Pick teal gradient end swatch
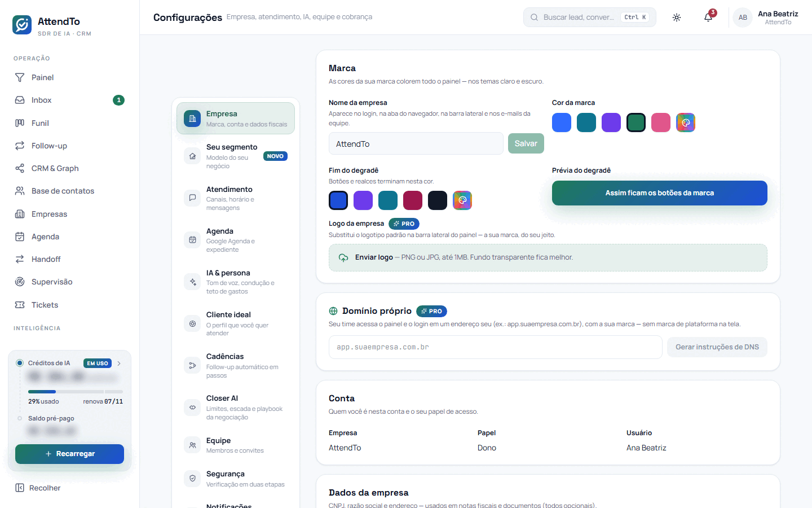Image resolution: width=812 pixels, height=508 pixels. coord(388,200)
